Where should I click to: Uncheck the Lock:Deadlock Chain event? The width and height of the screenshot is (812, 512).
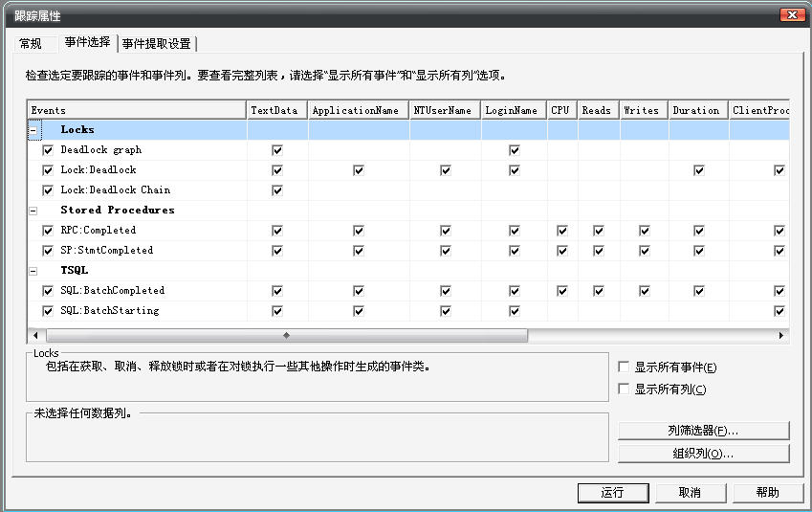tap(48, 190)
